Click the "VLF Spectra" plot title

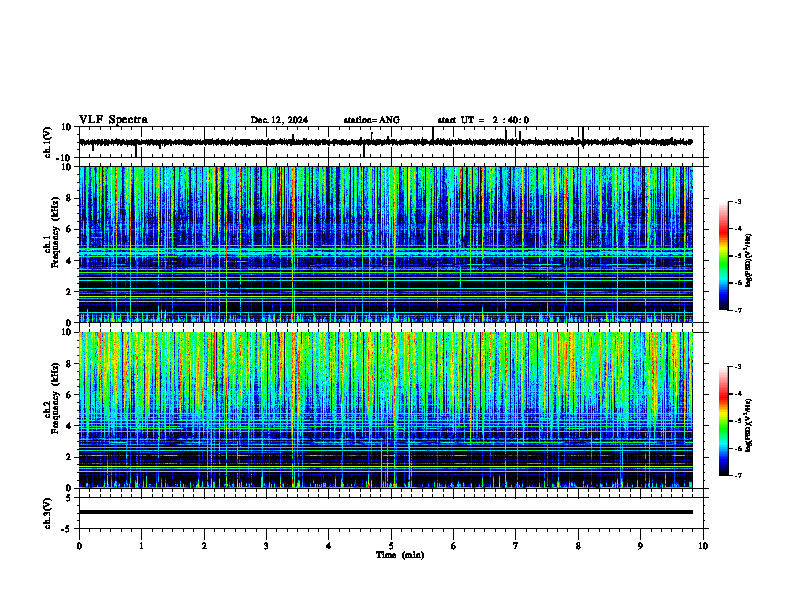[113, 119]
